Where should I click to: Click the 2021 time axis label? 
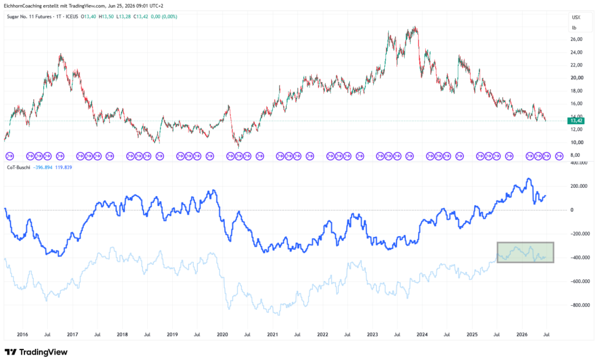click(x=272, y=335)
